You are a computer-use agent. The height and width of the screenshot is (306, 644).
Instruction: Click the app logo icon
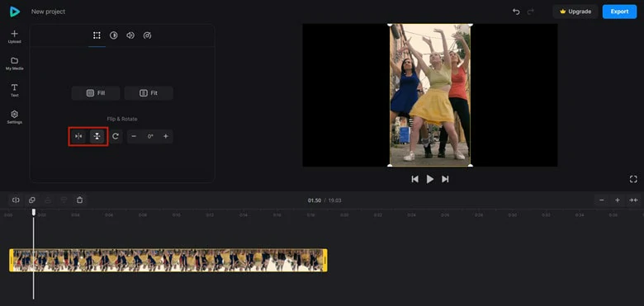point(15,12)
